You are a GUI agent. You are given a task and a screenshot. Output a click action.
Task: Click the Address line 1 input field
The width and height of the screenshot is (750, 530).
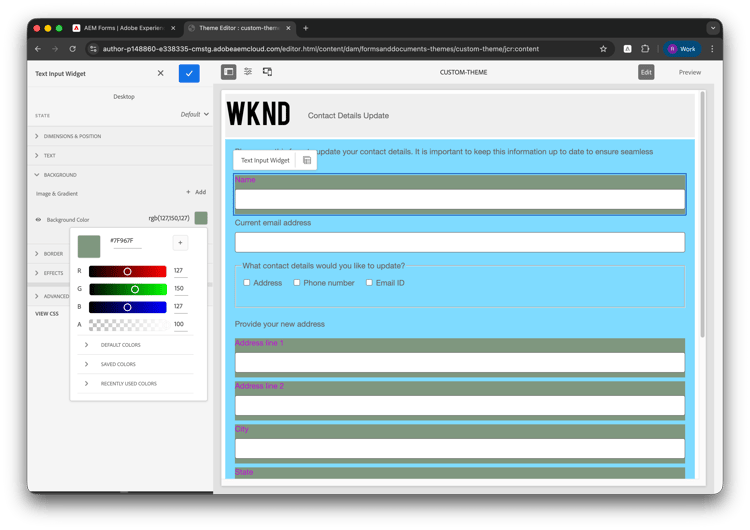460,363
